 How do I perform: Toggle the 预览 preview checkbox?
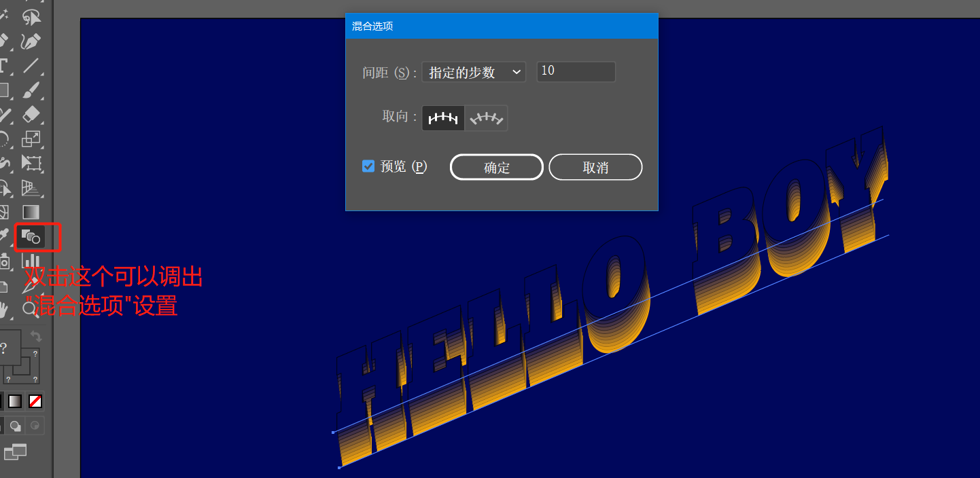pos(368,166)
